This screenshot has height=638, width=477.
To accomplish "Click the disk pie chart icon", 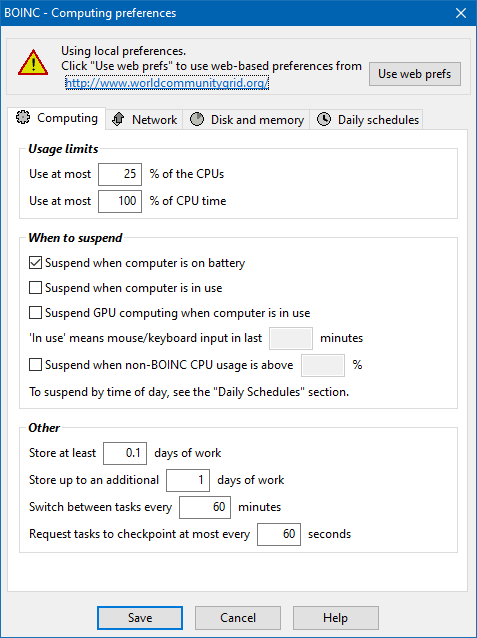I will coord(197,119).
